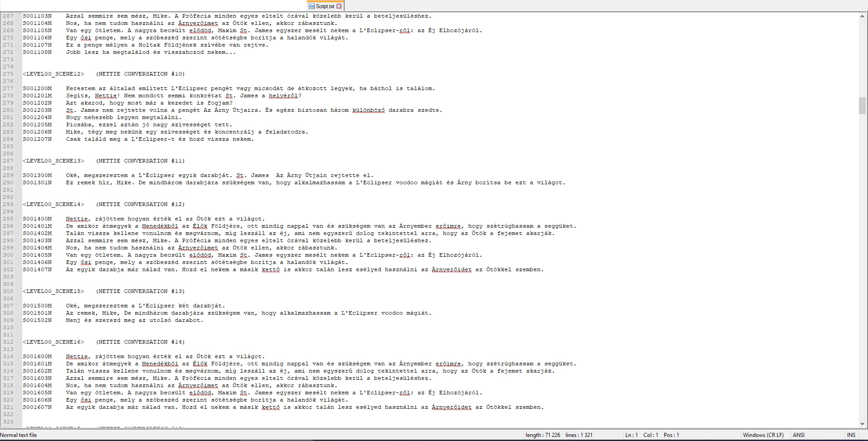Click the Normal text file status label
The image size is (868, 441).
coord(19,435)
